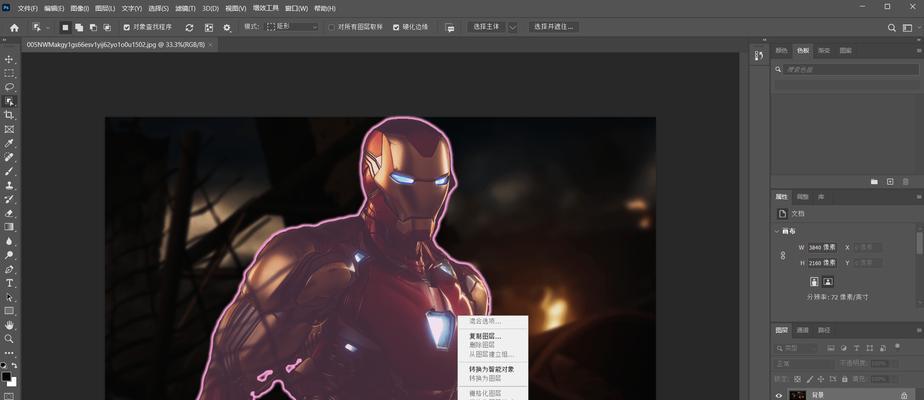Enable the 对所有图层取样 checkbox
Viewport: 924px width, 400px height.
pyautogui.click(x=331, y=27)
